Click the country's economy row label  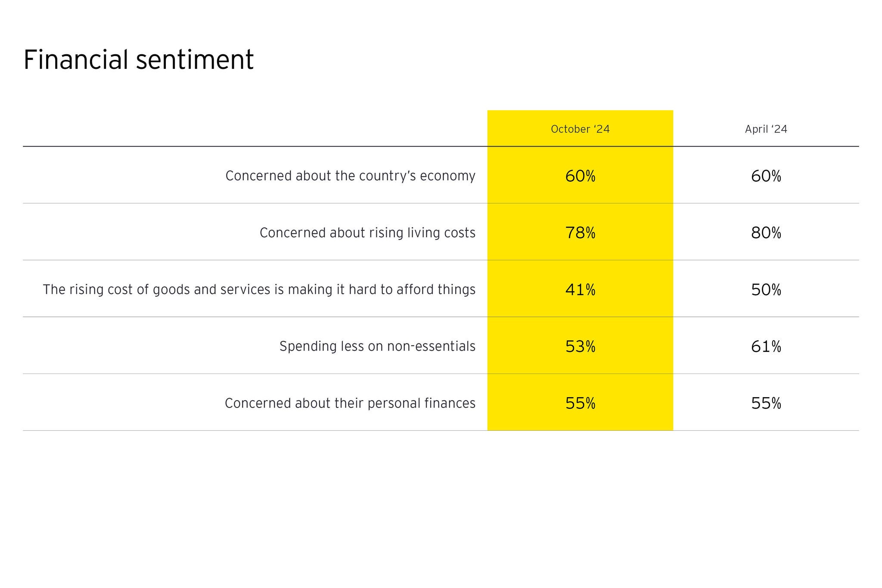(350, 176)
